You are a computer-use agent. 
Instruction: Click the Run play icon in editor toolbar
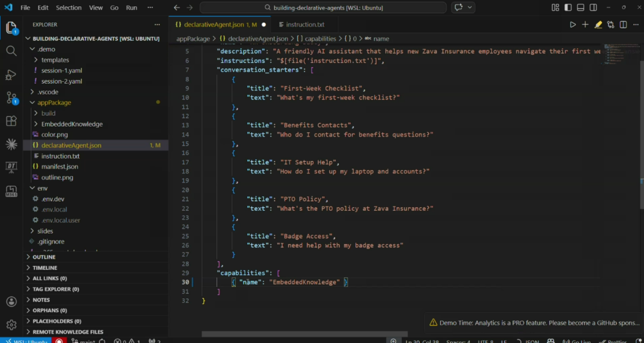pos(572,25)
